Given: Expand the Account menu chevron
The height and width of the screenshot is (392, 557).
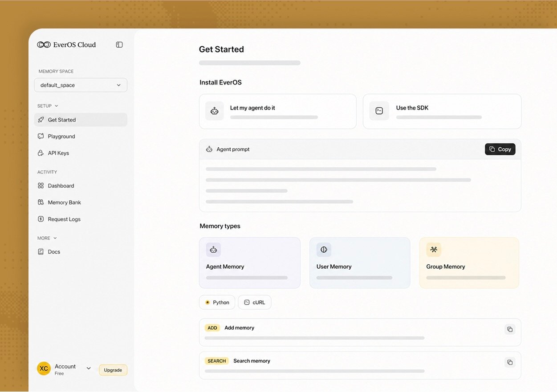Looking at the screenshot, I should tap(89, 368).
